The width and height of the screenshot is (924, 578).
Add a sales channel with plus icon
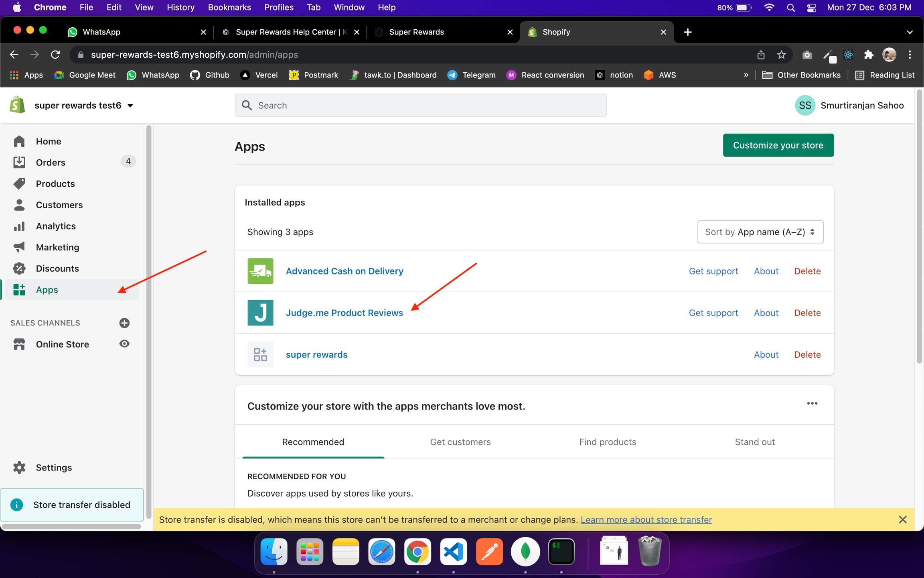pos(124,323)
